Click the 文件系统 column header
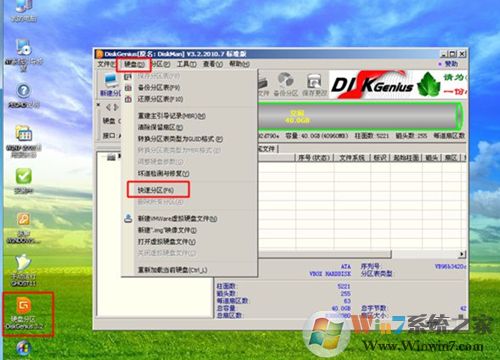Viewport: 500px width, 360px height. pyautogui.click(x=352, y=157)
